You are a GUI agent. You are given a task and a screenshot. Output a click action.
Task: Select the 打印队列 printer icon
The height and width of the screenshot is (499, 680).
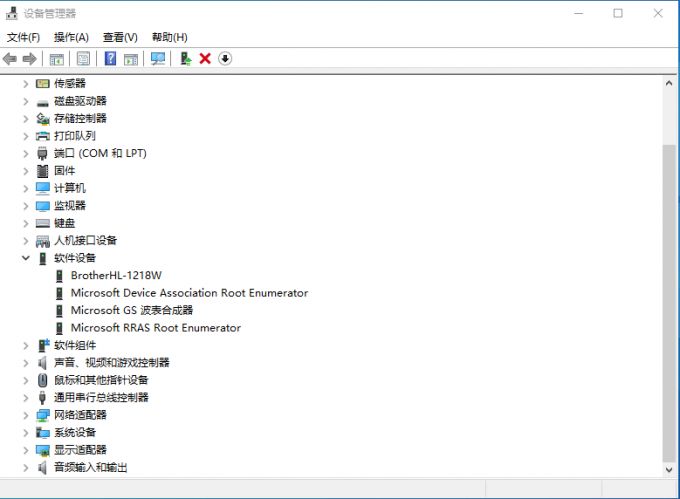click(x=42, y=136)
